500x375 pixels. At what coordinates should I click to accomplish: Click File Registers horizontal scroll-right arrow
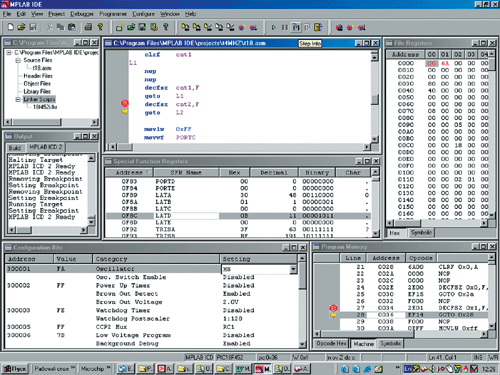(x=484, y=223)
